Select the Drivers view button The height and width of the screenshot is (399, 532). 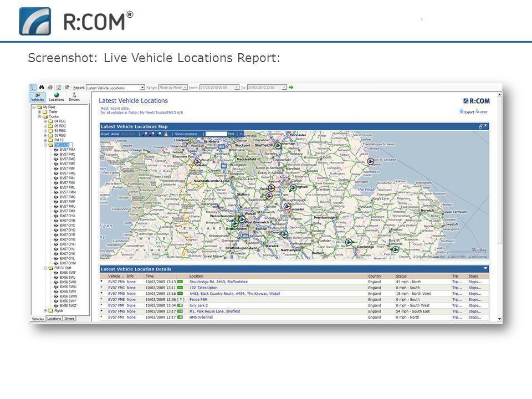pos(74,97)
